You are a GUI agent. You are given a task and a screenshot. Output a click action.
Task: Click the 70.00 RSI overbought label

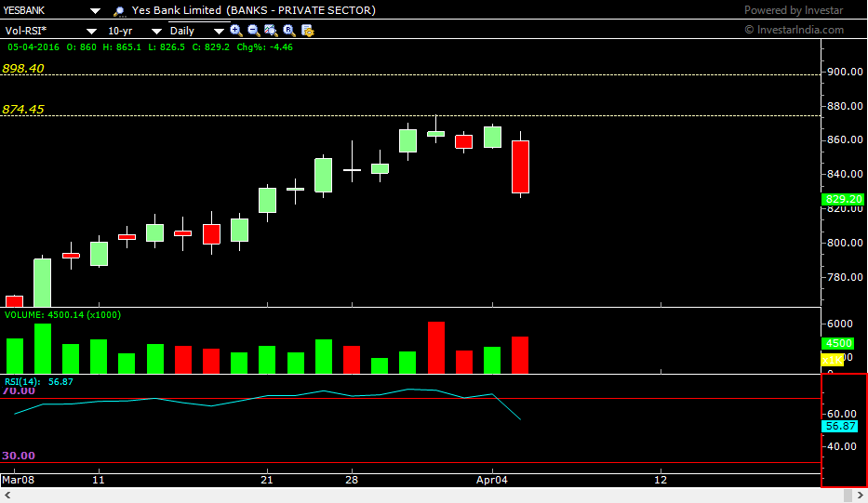[19, 391]
